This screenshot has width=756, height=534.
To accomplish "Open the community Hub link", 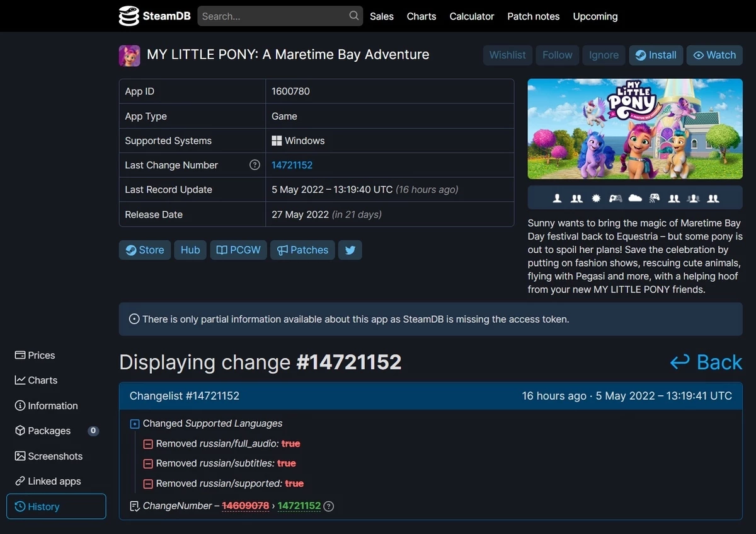I will click(x=190, y=250).
